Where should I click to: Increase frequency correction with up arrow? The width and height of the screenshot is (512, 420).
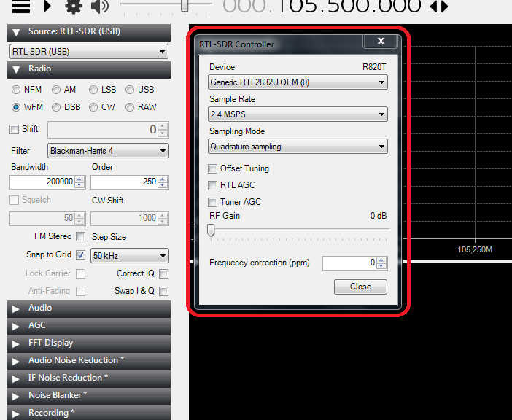[x=381, y=260]
